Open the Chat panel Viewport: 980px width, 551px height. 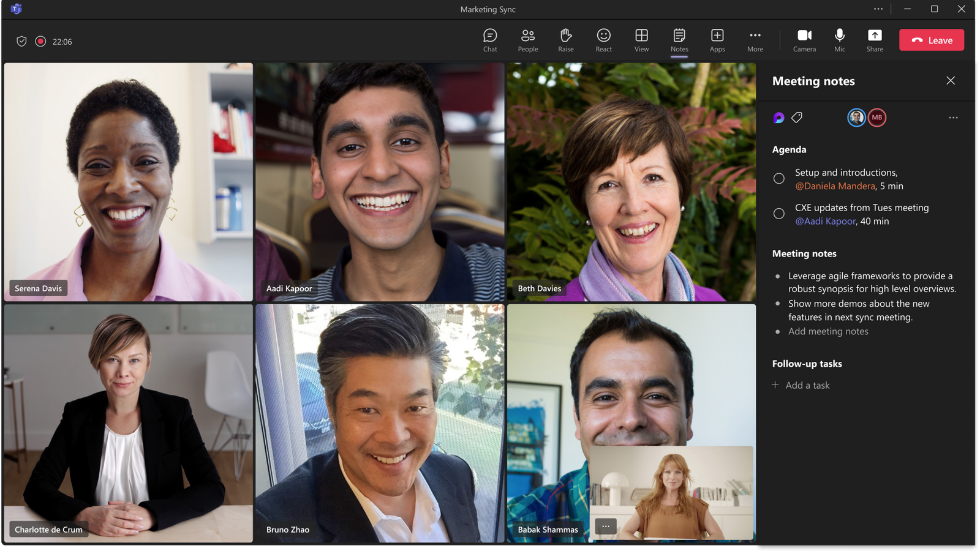click(x=489, y=40)
